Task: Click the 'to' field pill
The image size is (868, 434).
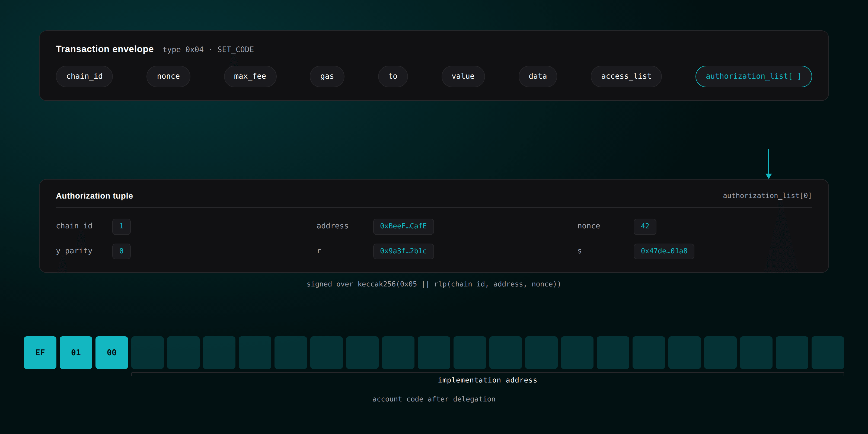Action: point(393,76)
